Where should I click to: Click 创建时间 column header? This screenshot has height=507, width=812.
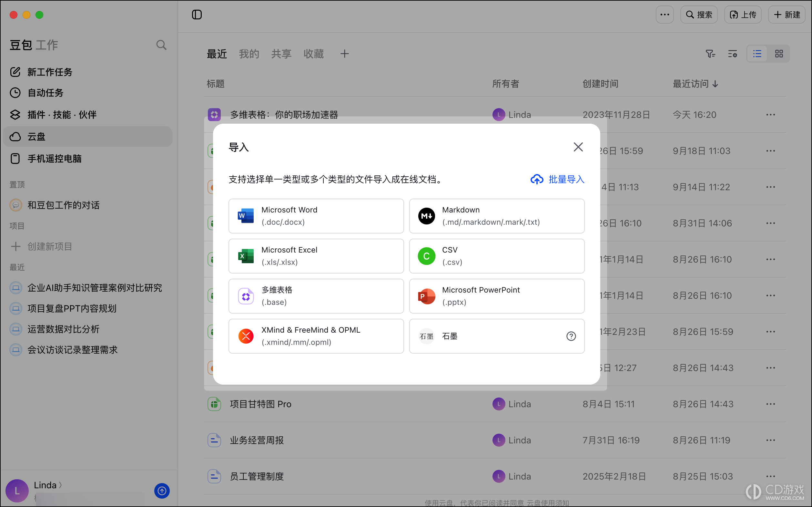(600, 84)
